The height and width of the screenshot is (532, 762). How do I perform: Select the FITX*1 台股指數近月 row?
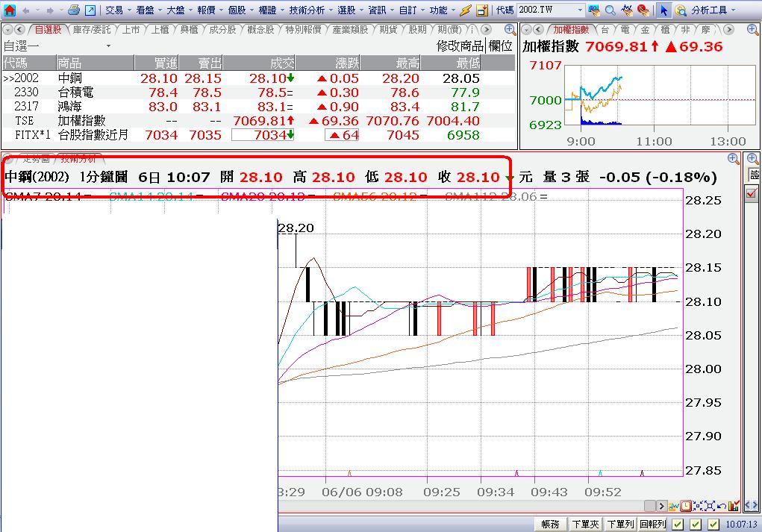pos(258,134)
